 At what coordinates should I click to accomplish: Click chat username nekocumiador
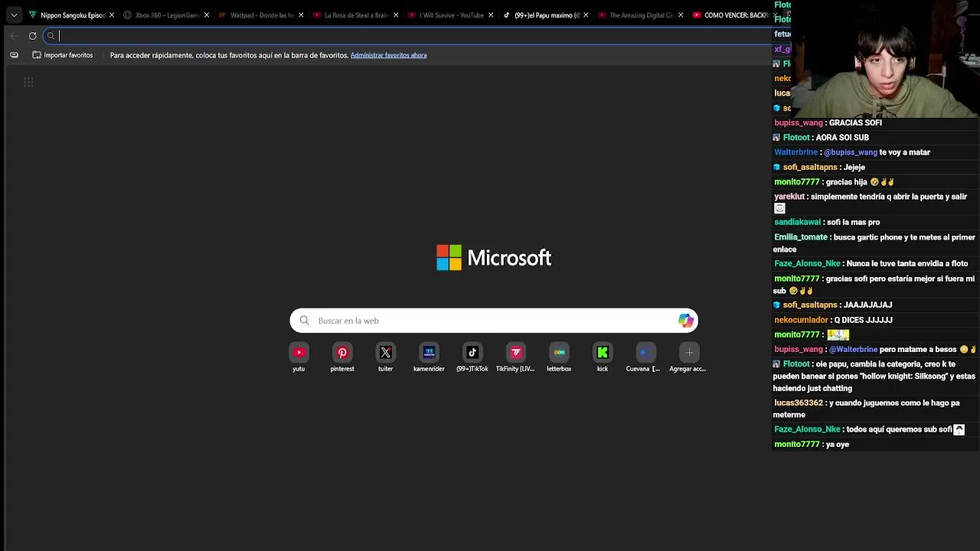click(801, 320)
